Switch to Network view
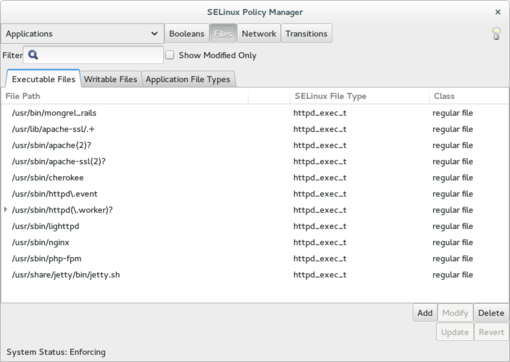 pos(259,34)
